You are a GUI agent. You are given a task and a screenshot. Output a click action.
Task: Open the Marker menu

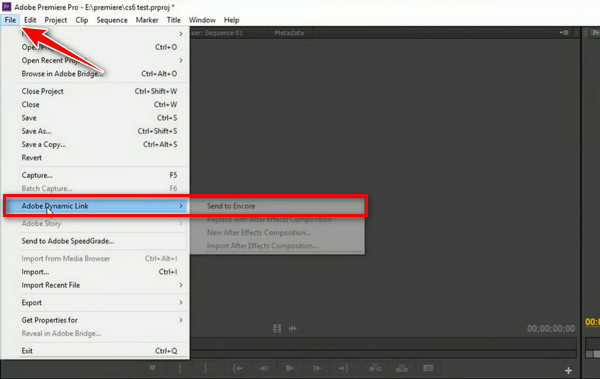[x=147, y=20]
